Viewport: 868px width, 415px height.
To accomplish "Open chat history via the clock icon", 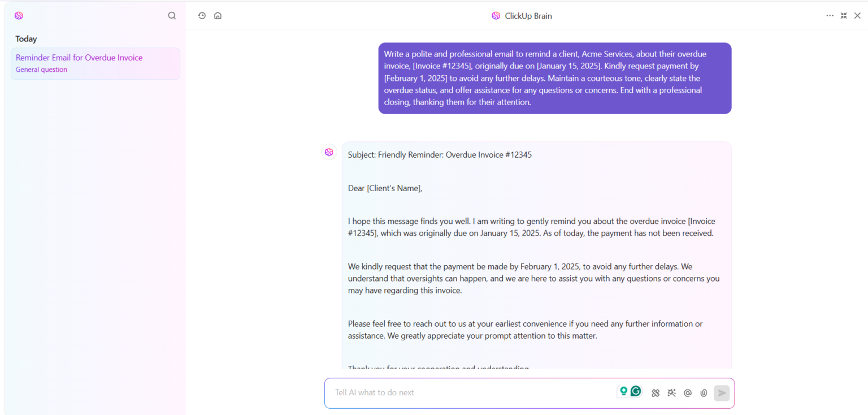I will (x=202, y=15).
